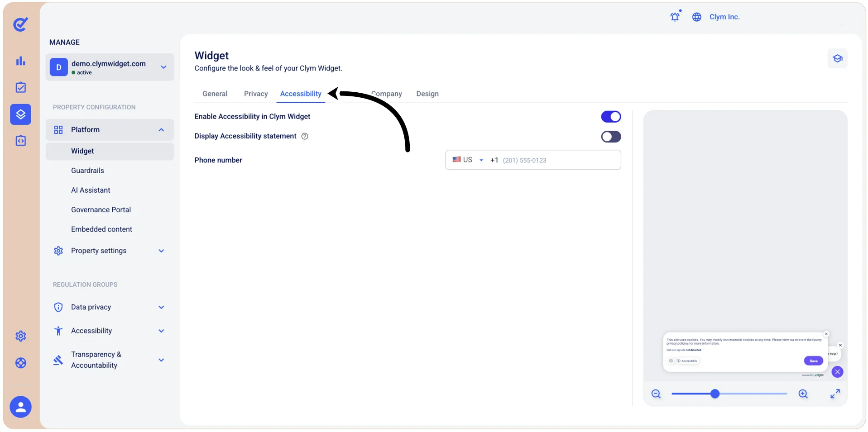Click the Widget page heading
The width and height of the screenshot is (868, 432).
point(211,56)
